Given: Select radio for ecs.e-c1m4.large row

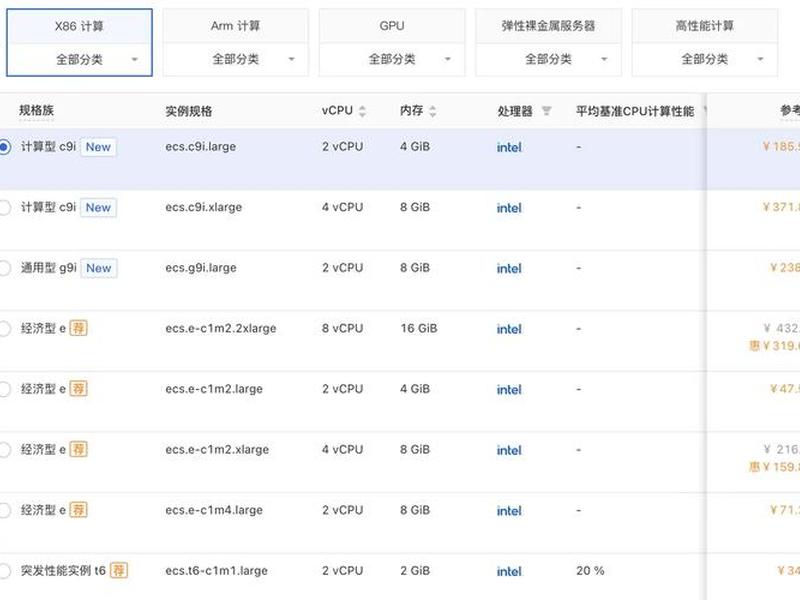Looking at the screenshot, I should click(x=4, y=510).
